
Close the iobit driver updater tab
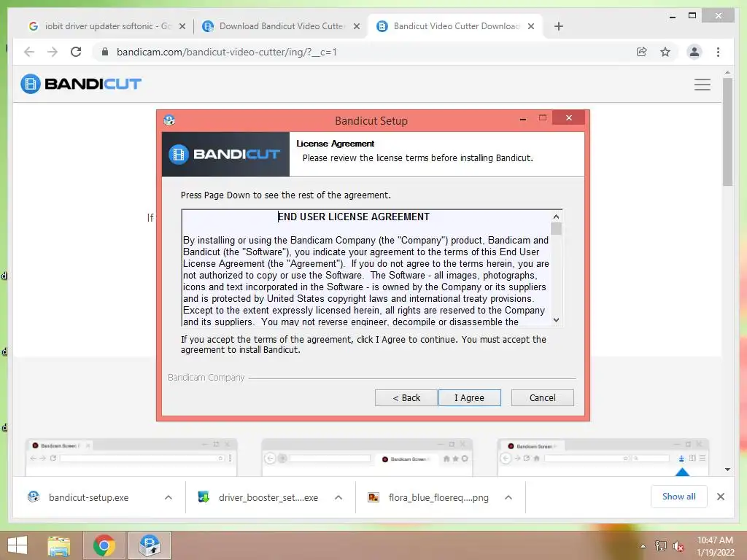click(182, 26)
